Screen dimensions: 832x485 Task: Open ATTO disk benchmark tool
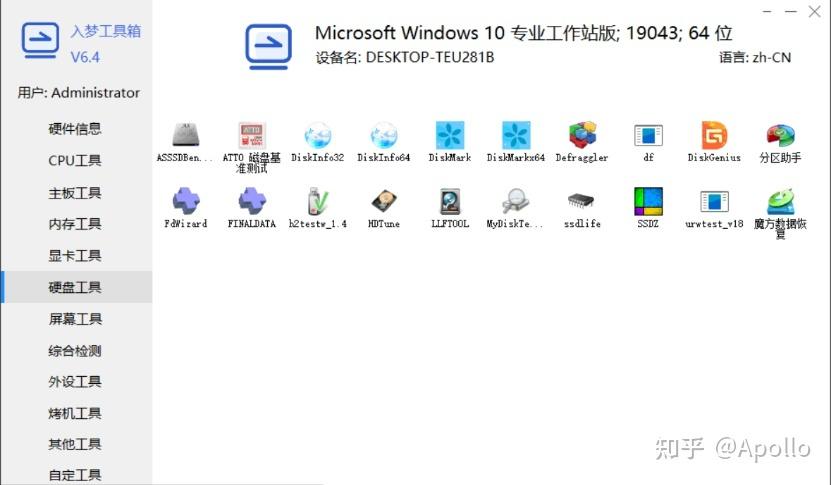coord(251,137)
